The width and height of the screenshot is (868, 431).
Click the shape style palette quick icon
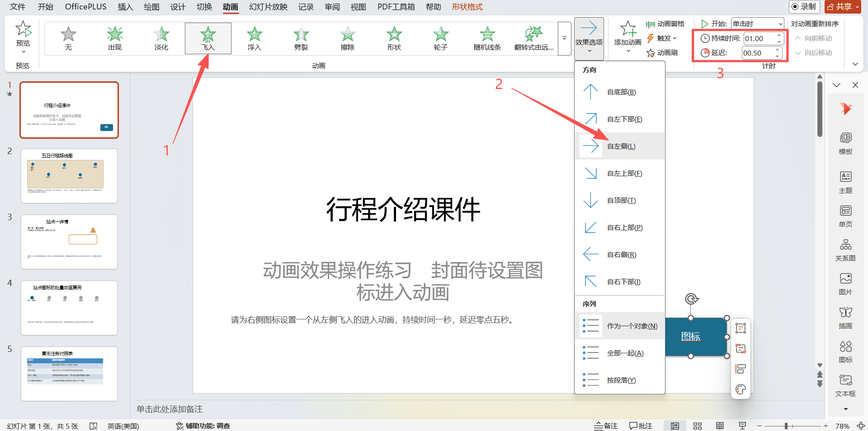(x=741, y=389)
